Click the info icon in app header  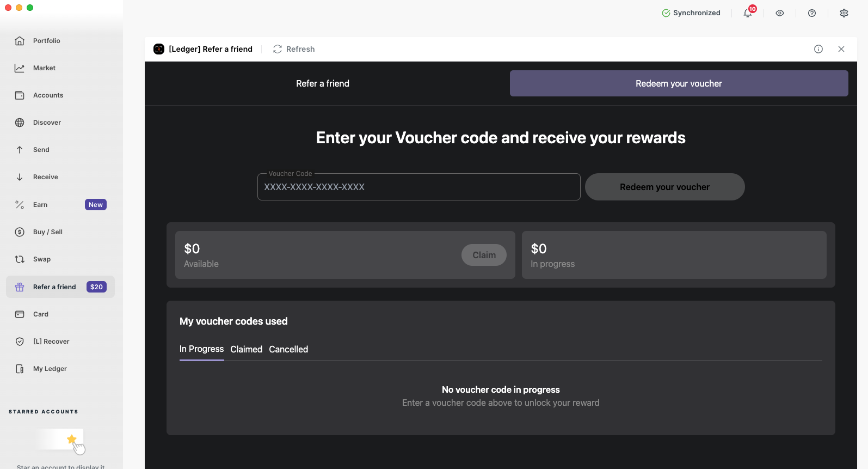tap(818, 49)
